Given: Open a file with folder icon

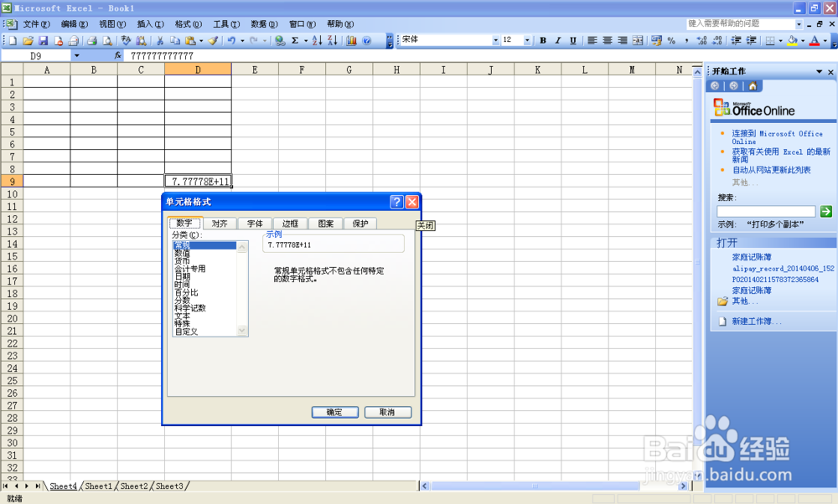Looking at the screenshot, I should coord(28,40).
